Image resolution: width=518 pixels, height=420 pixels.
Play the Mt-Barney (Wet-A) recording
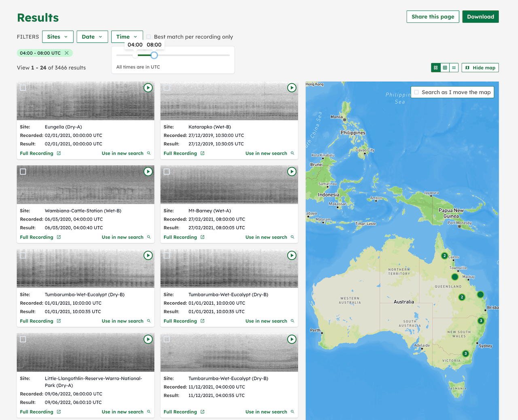click(x=292, y=172)
